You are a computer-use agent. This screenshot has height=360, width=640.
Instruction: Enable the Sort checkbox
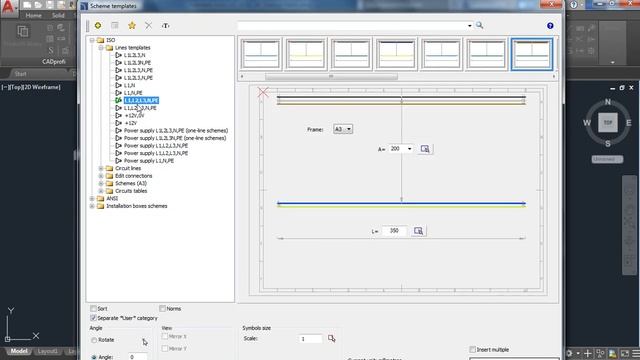[93, 309]
